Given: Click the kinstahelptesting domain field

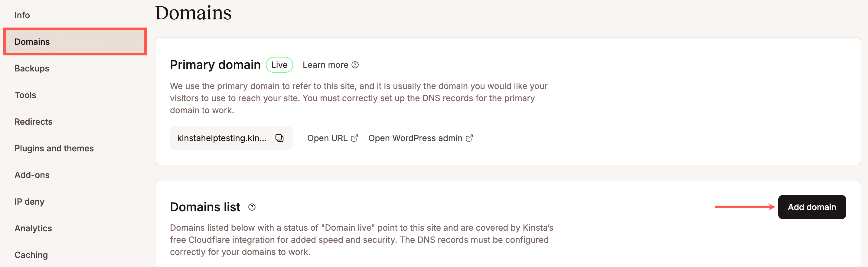Looking at the screenshot, I should tap(222, 138).
